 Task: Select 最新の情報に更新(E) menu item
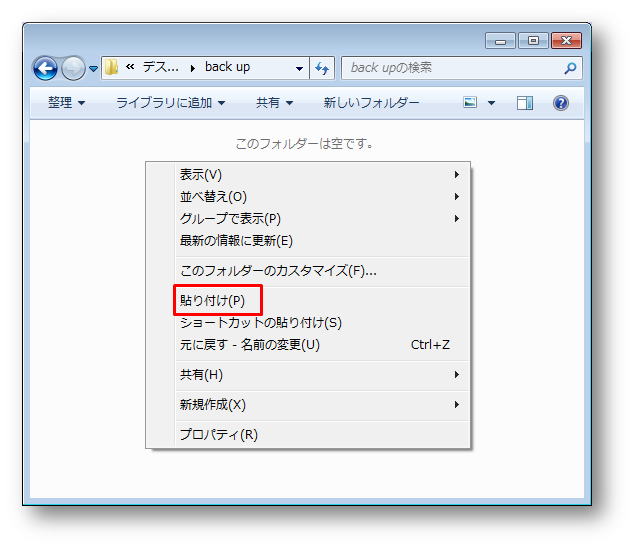[323, 241]
